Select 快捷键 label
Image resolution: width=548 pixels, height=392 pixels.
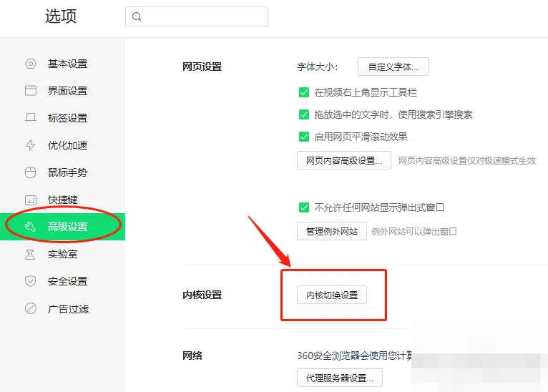point(63,200)
